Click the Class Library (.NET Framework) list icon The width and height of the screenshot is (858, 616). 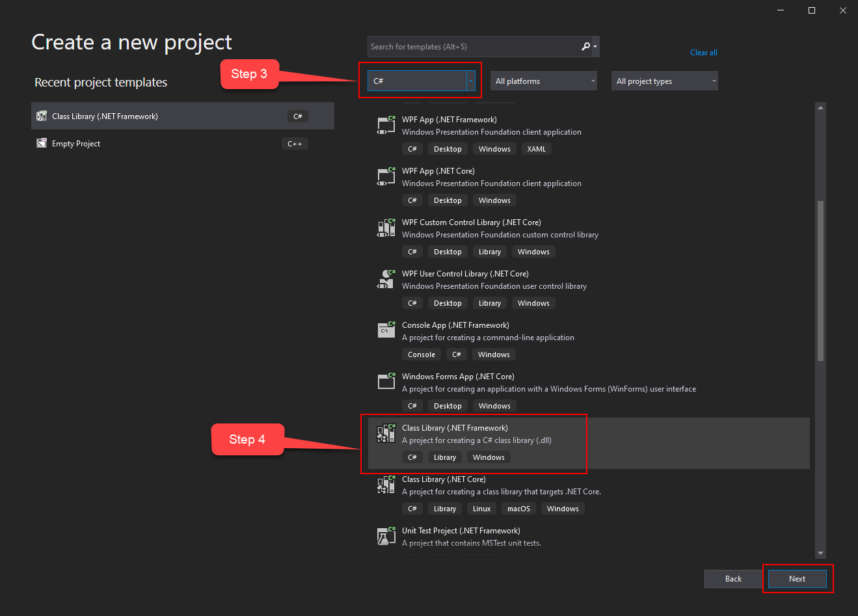click(x=386, y=433)
